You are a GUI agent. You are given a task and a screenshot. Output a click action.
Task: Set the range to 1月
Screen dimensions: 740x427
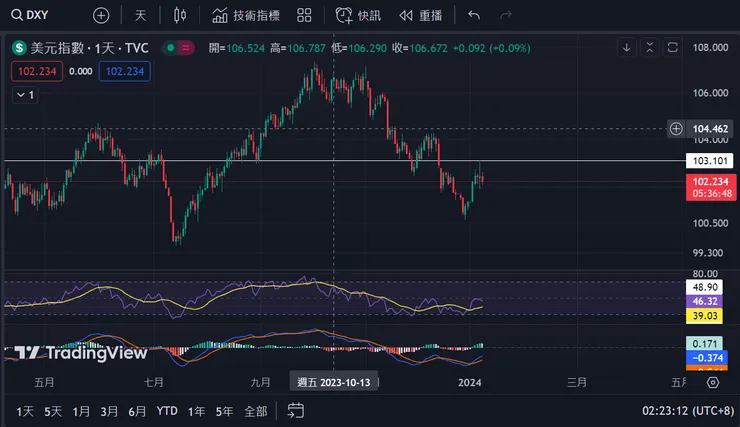81,411
